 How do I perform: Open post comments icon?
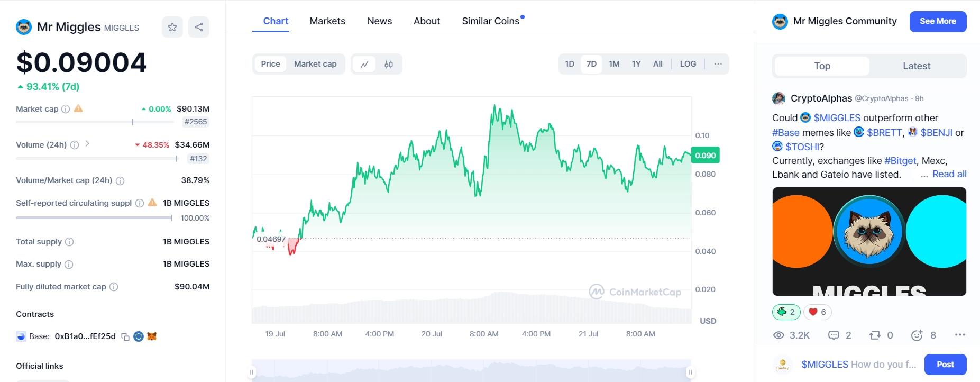click(834, 335)
